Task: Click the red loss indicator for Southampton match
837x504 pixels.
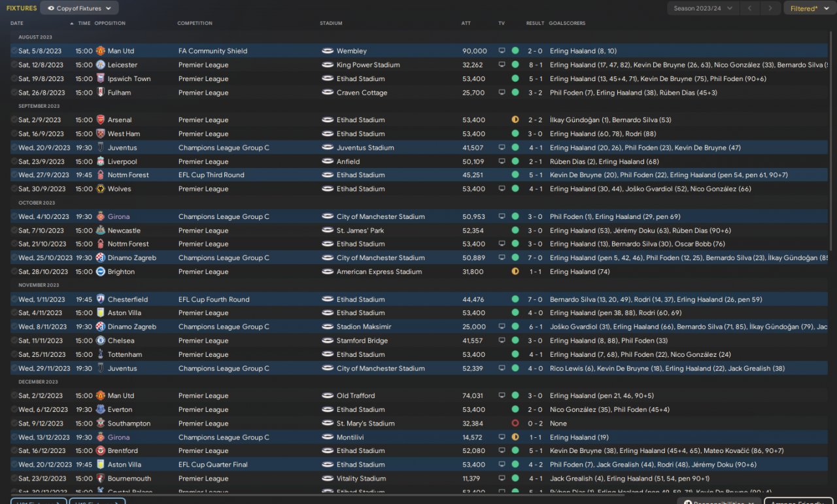Action: [515, 424]
